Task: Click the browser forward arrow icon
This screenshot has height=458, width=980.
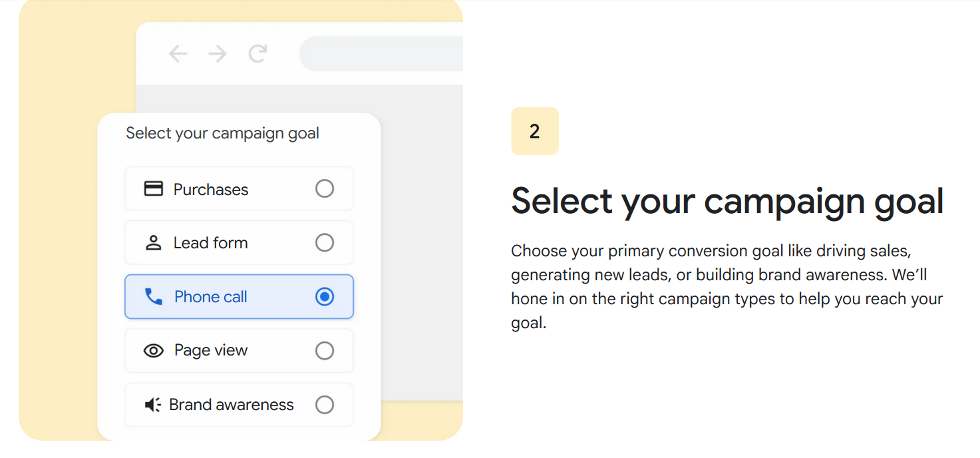Action: 218,54
